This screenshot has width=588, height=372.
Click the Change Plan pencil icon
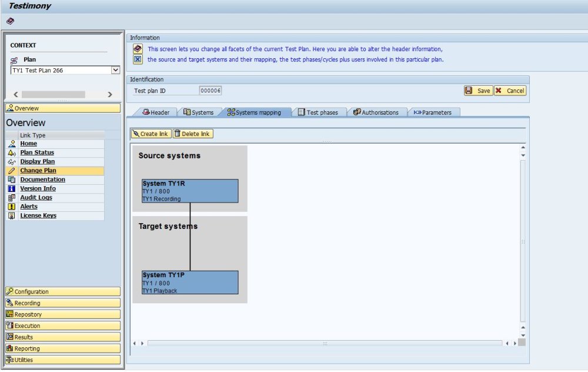(12, 171)
